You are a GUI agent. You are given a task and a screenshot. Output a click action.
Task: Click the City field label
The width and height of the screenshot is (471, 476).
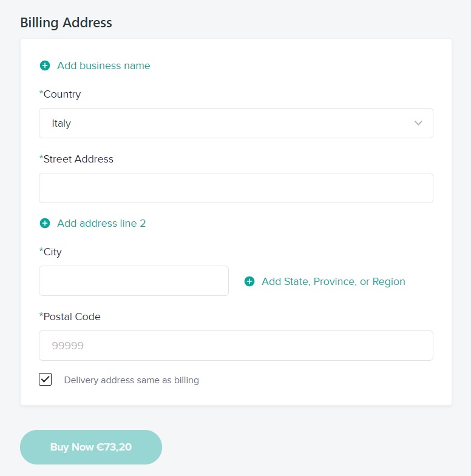[50, 252]
